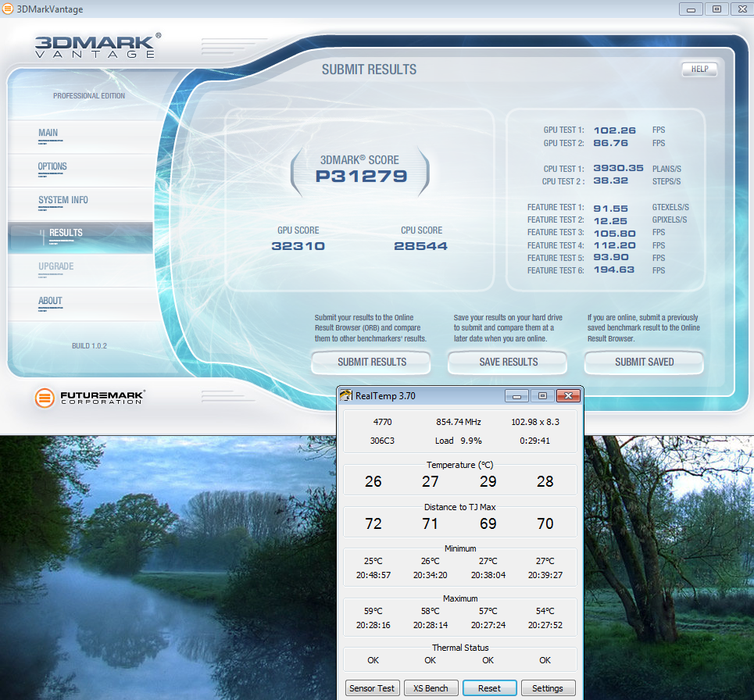The width and height of the screenshot is (754, 700).
Task: Click the Help button
Action: click(x=699, y=70)
